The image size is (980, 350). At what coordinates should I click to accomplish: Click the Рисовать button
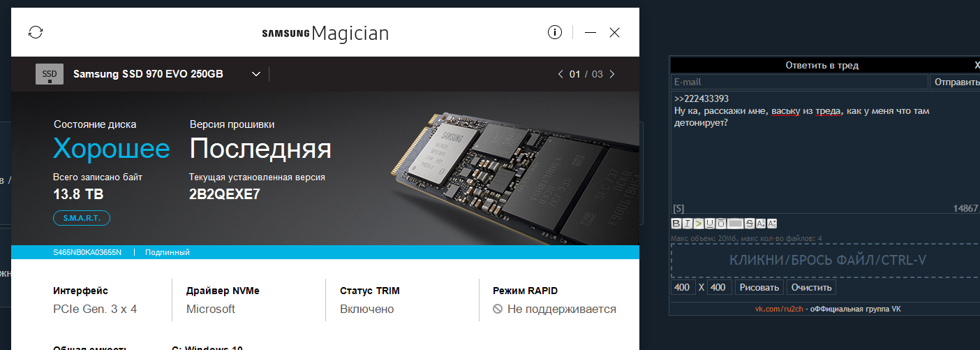click(759, 287)
